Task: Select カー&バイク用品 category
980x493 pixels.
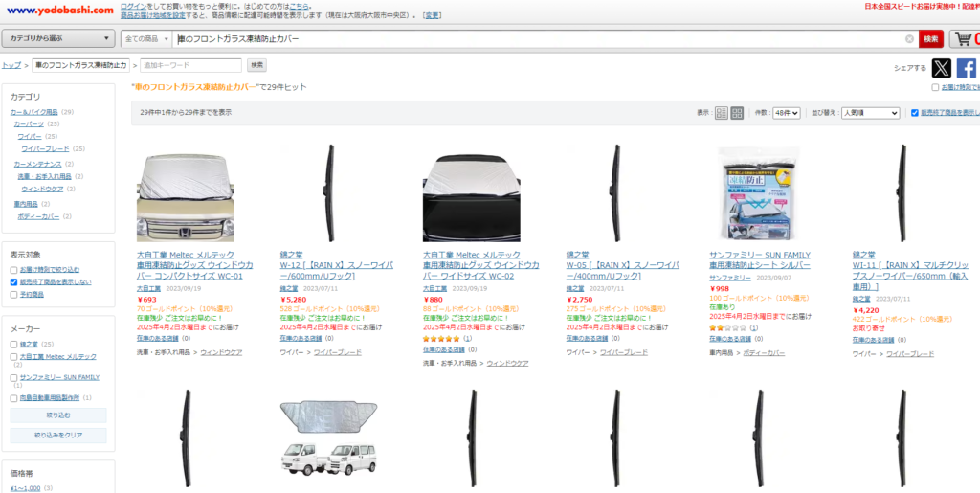Action: click(33, 112)
